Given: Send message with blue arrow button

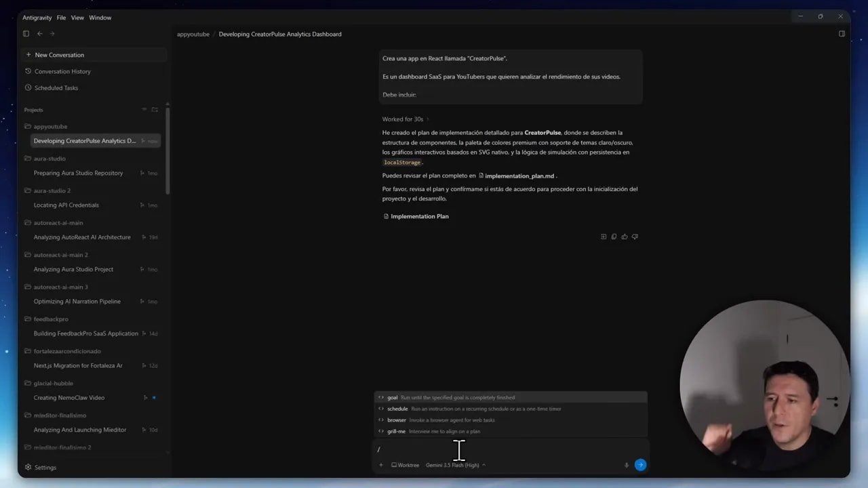Looking at the screenshot, I should (x=640, y=465).
